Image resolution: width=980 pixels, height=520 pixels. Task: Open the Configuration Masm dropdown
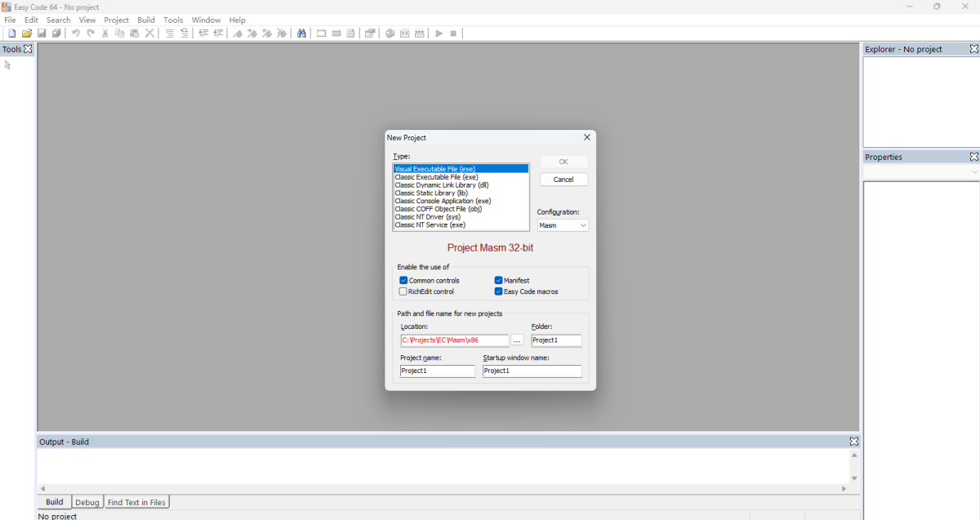[563, 225]
